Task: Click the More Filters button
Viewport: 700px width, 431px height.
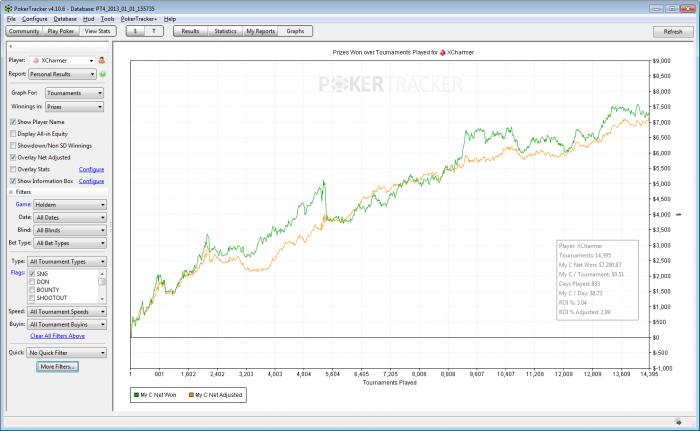Action: coord(58,367)
